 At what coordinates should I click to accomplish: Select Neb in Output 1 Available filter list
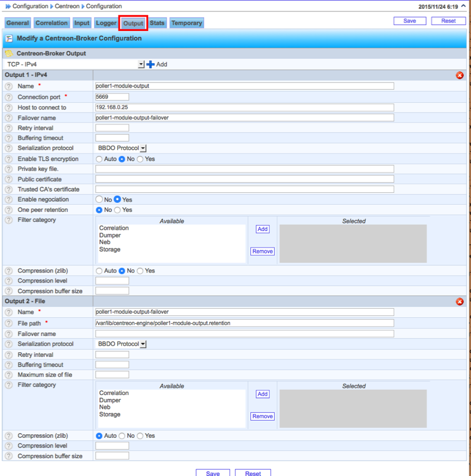click(105, 243)
